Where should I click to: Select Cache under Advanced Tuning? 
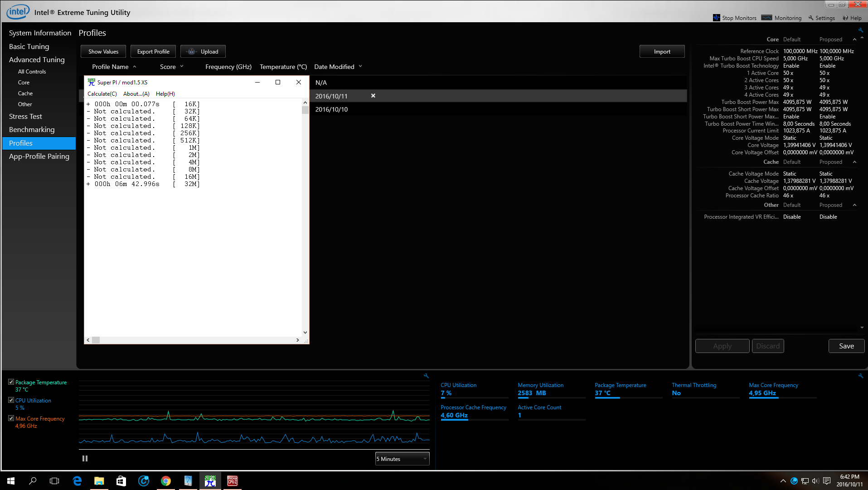[x=25, y=93]
